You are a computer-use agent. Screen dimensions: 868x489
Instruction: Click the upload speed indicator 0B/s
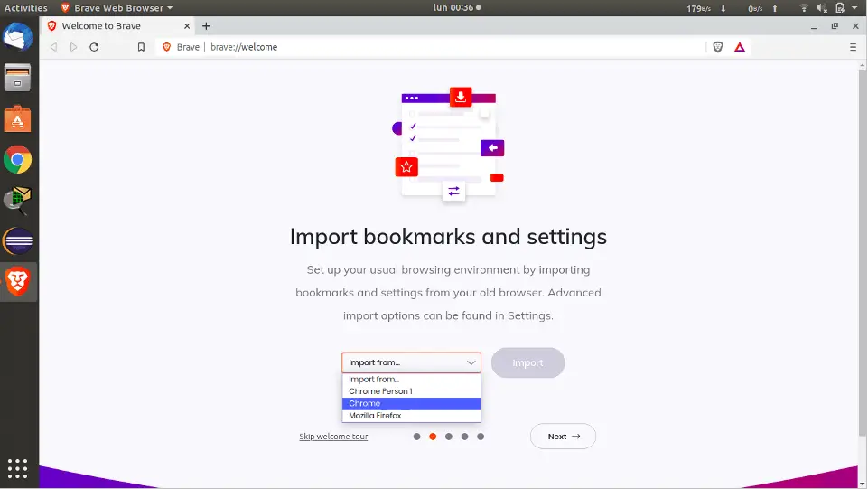tap(763, 8)
